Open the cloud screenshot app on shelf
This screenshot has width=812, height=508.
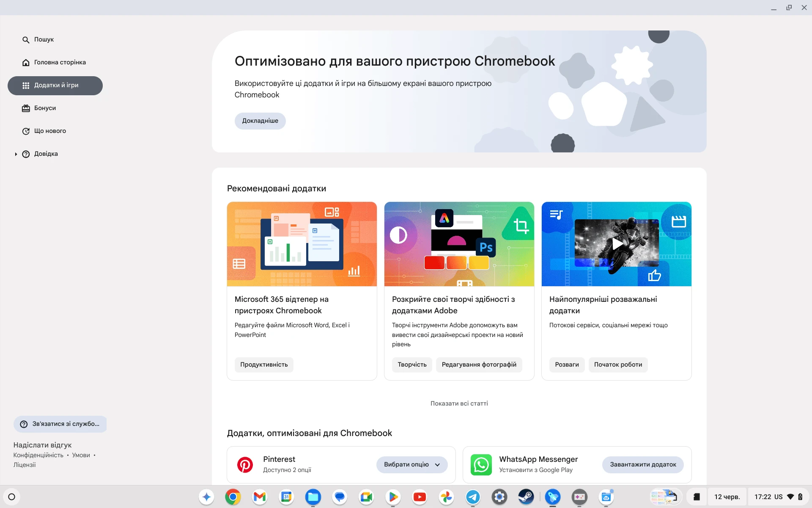[x=606, y=497]
